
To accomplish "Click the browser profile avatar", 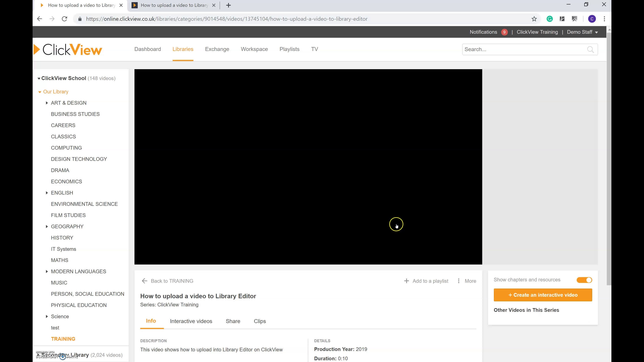I will click(x=592, y=19).
